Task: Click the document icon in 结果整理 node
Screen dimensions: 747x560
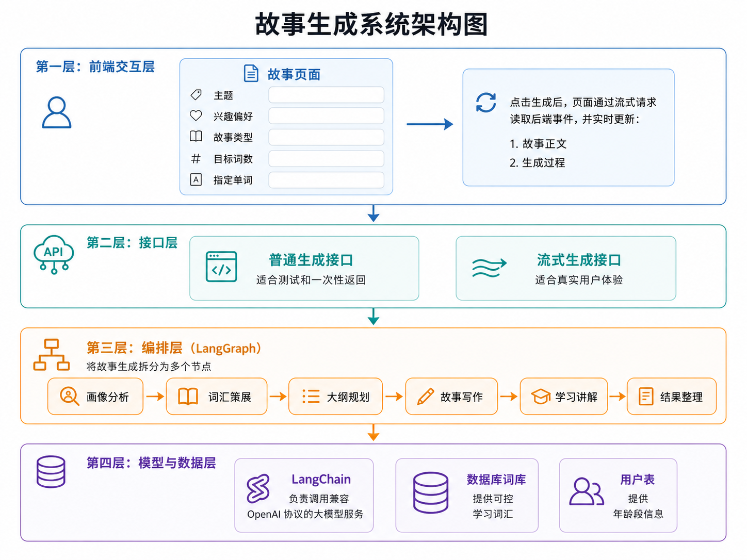Action: (x=646, y=397)
